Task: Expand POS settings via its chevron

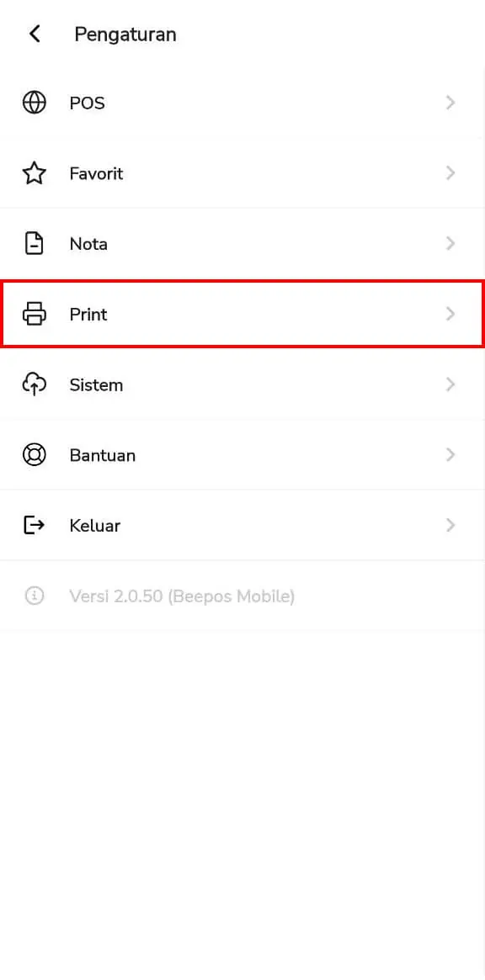Action: click(x=450, y=103)
